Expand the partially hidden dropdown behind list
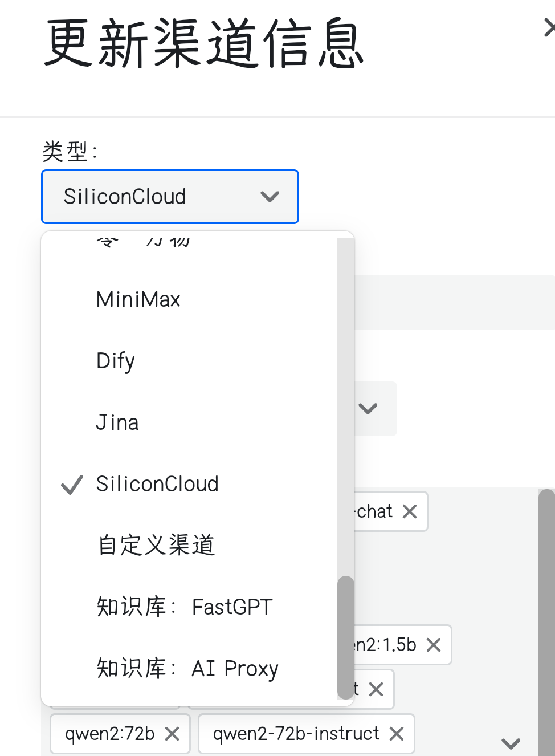This screenshot has width=555, height=756. pos(369,408)
